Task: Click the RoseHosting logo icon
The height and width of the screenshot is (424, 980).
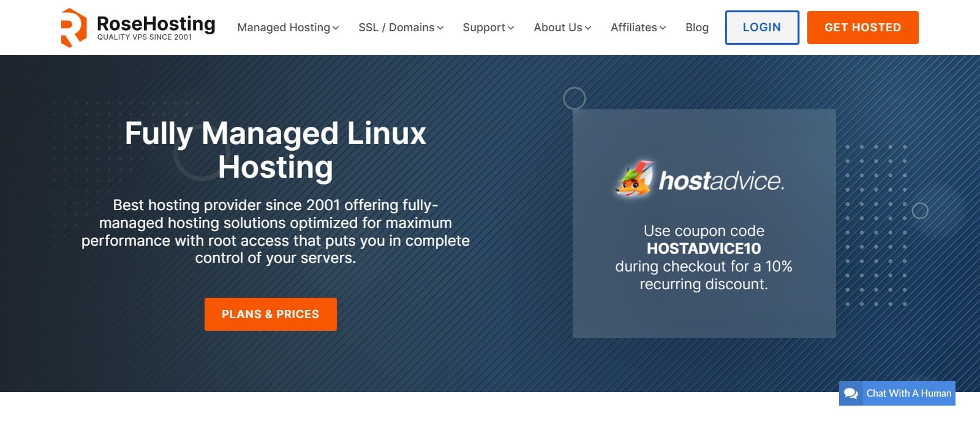Action: [73, 28]
